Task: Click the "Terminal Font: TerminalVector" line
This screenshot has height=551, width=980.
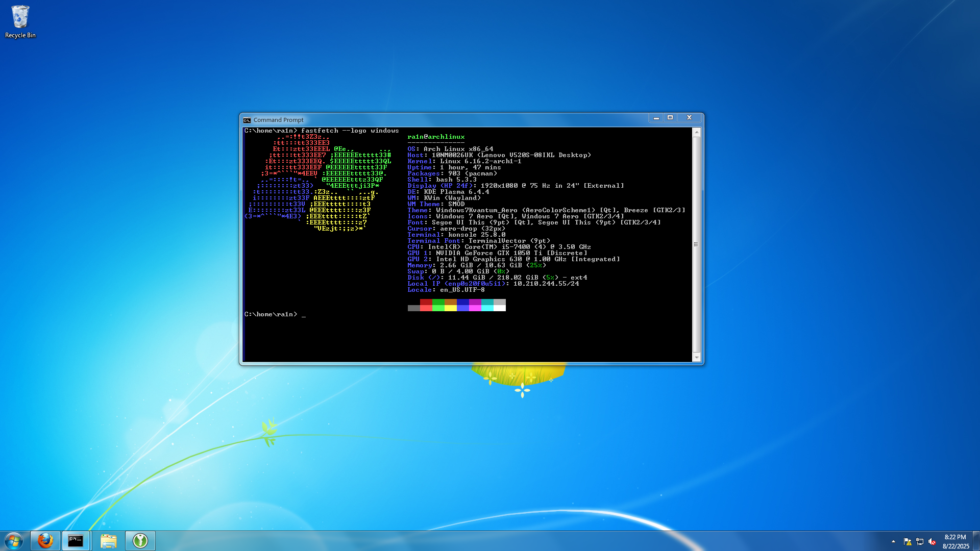Action: coord(479,241)
